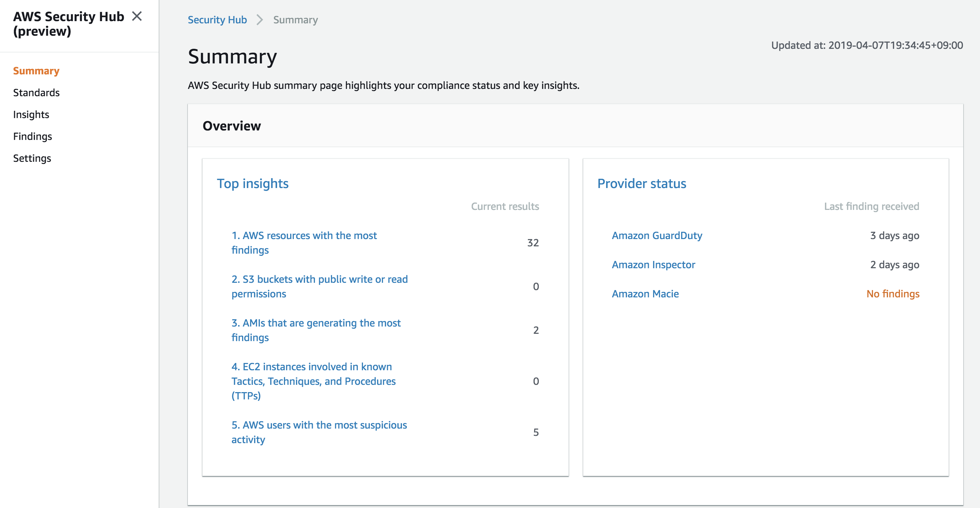Open the Summary sidebar item
Screen dimensions: 980x508
click(36, 70)
